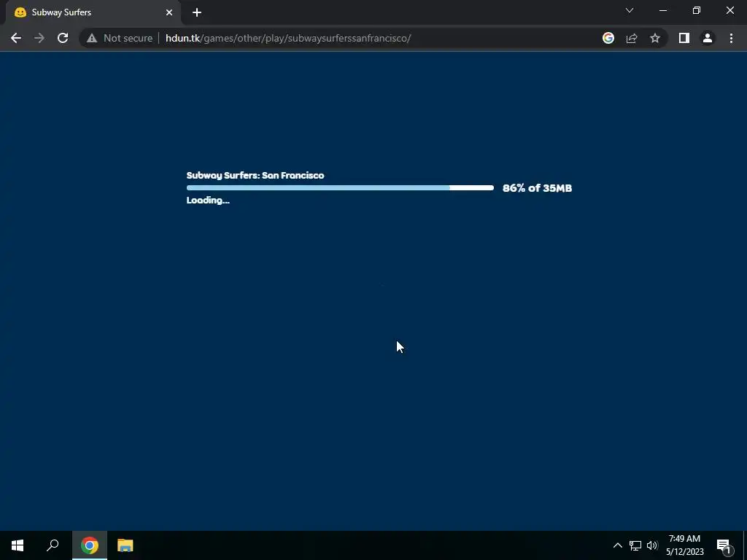Open the Chrome three-dot menu

[731, 38]
